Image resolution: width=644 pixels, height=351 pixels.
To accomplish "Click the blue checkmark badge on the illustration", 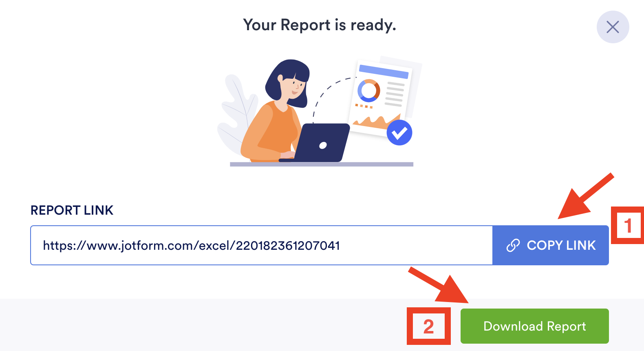I will tap(399, 133).
